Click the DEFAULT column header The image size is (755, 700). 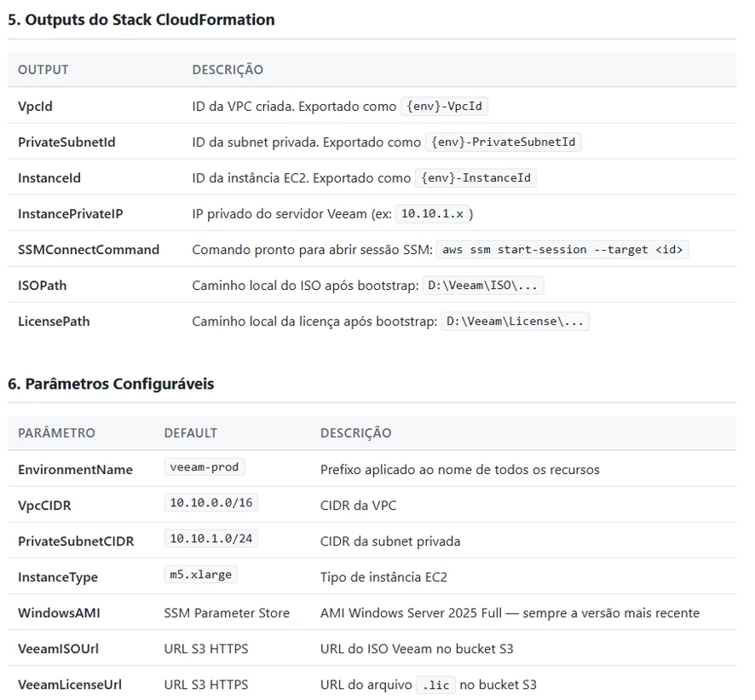click(x=191, y=433)
